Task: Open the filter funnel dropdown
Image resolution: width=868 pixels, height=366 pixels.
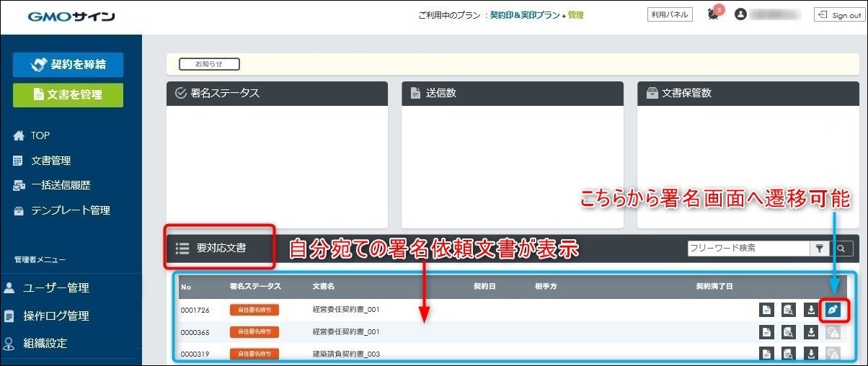Action: point(820,249)
